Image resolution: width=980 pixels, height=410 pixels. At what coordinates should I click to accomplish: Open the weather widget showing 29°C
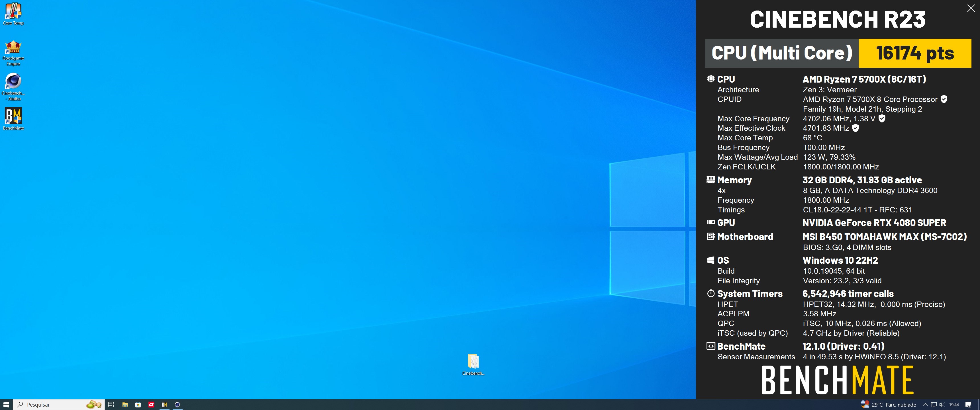coord(888,405)
